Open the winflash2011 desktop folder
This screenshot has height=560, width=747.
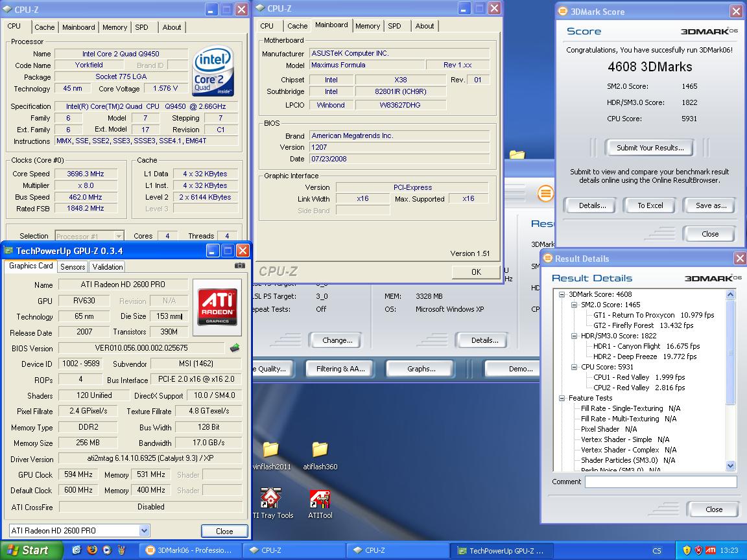[x=270, y=456]
